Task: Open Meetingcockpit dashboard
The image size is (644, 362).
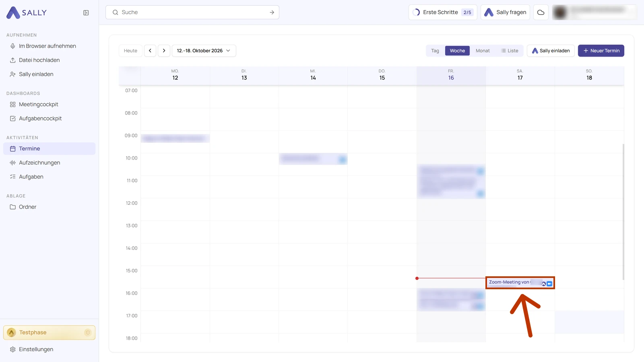Action: [49, 105]
